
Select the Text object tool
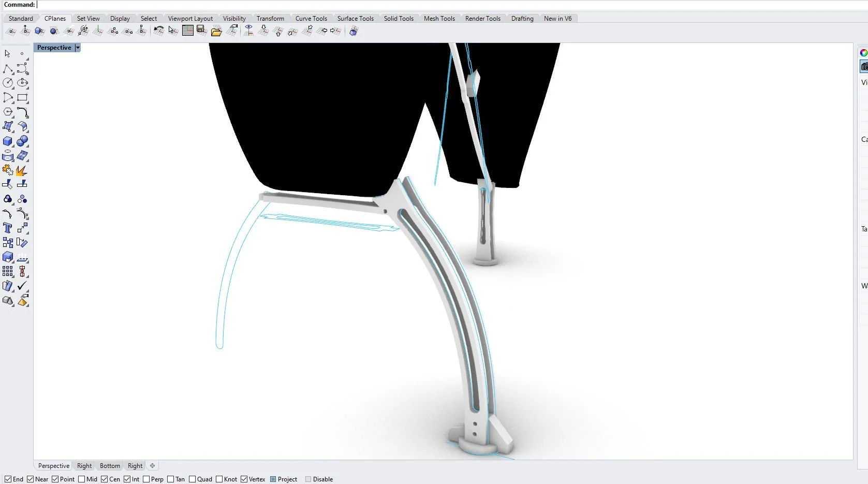8,228
